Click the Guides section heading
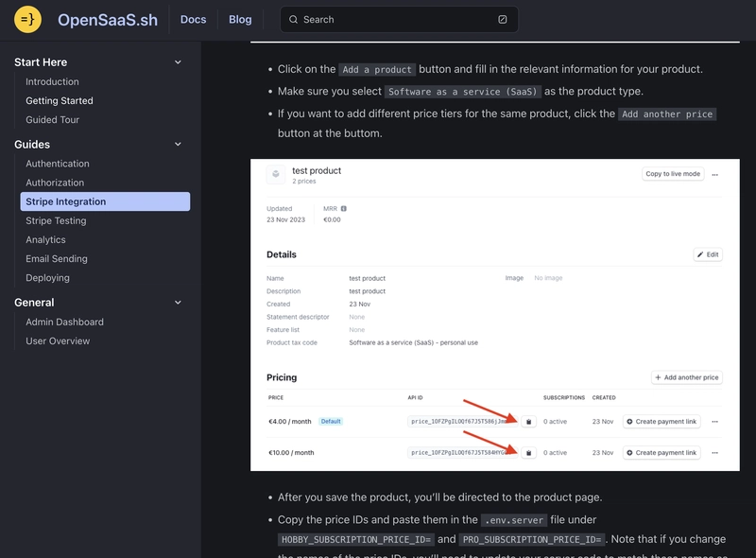756x558 pixels. pos(32,145)
